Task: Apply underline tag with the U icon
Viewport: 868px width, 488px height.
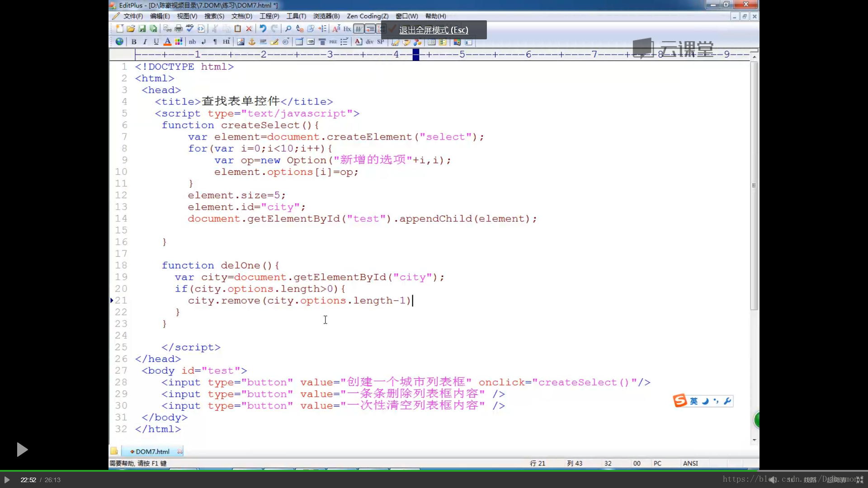Action: coord(156,42)
